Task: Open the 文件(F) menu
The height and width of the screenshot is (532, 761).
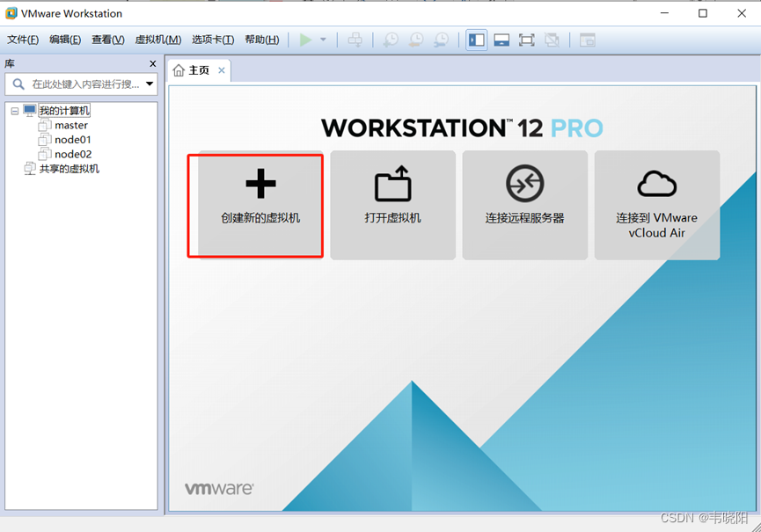Action: [23, 40]
